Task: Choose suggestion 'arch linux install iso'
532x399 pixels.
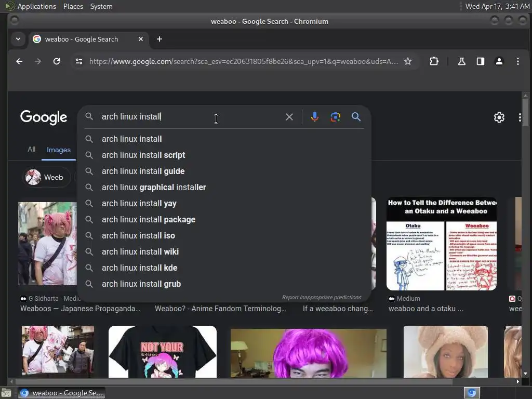Action: tap(224, 236)
